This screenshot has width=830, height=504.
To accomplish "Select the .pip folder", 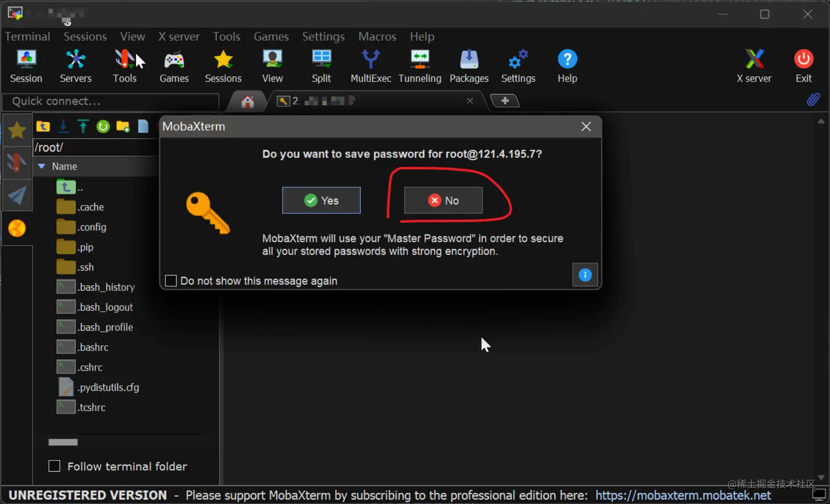I will 75,247.
